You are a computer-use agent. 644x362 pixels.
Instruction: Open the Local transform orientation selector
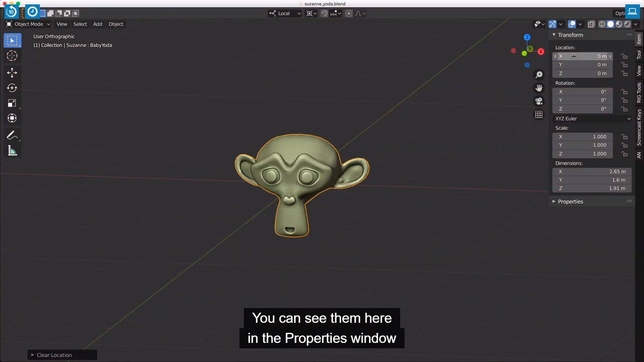coord(285,13)
